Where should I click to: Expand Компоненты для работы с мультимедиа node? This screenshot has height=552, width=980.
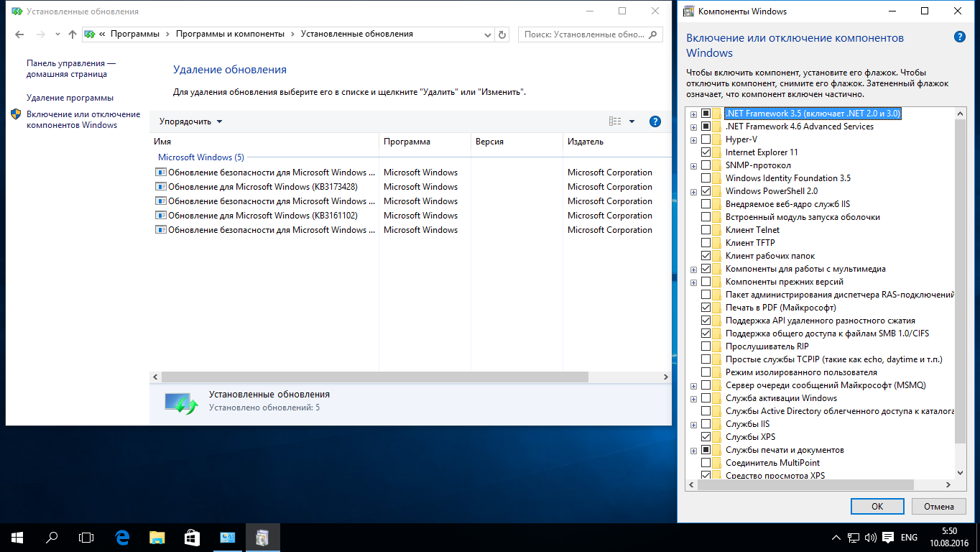pyautogui.click(x=693, y=269)
